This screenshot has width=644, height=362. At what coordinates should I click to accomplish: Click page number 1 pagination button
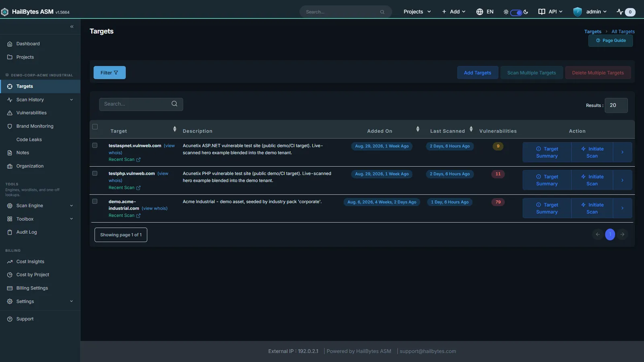(x=610, y=234)
